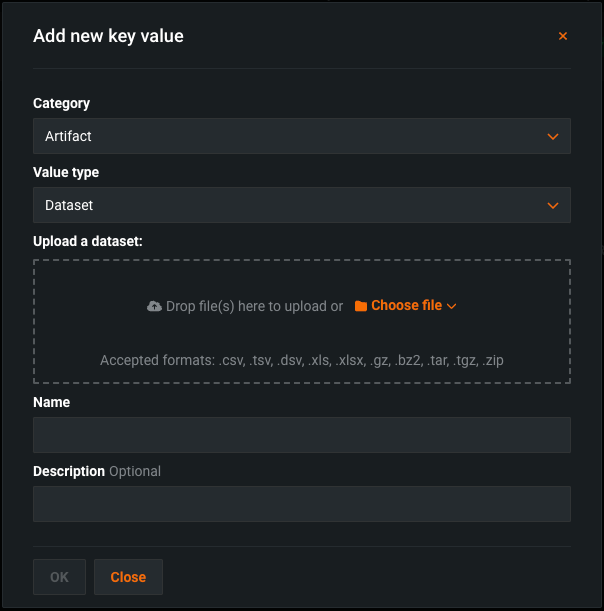Click the Category field label
The image size is (604, 611).
(61, 103)
